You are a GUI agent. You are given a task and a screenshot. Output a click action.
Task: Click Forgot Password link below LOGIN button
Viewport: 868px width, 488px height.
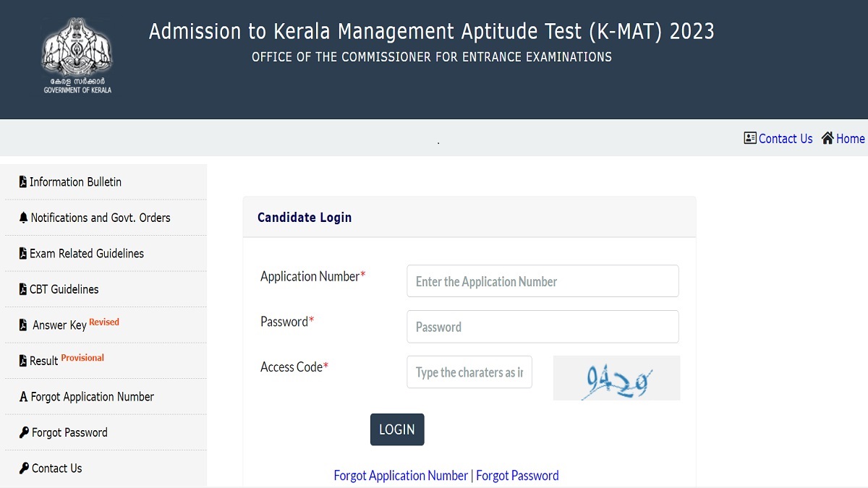coord(517,475)
